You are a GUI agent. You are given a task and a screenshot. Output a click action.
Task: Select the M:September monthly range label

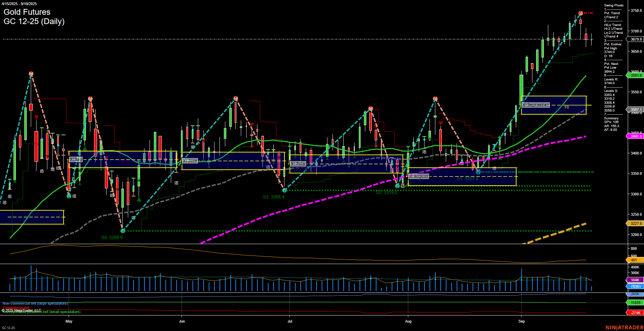pyautogui.click(x=536, y=105)
